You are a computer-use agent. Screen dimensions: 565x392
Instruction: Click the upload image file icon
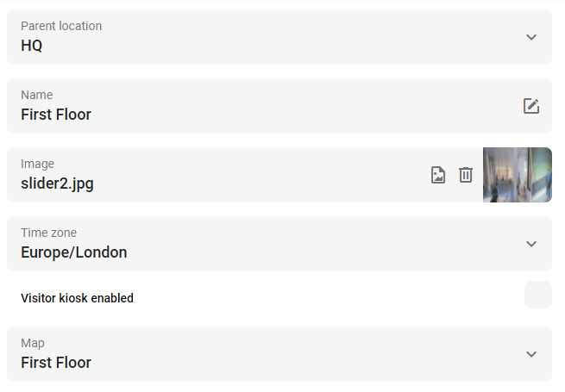click(x=438, y=175)
